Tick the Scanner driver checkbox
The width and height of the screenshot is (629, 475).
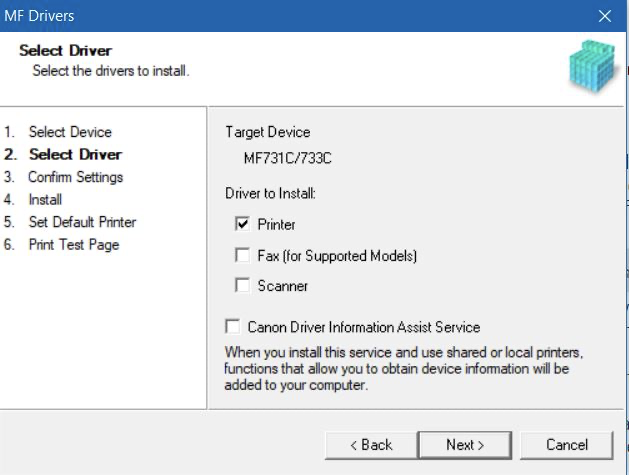tap(242, 286)
